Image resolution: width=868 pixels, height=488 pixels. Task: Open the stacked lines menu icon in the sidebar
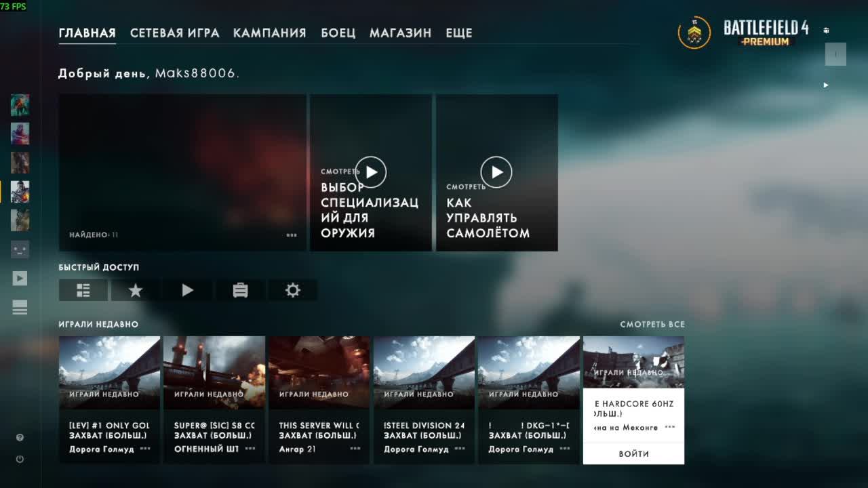(x=20, y=307)
